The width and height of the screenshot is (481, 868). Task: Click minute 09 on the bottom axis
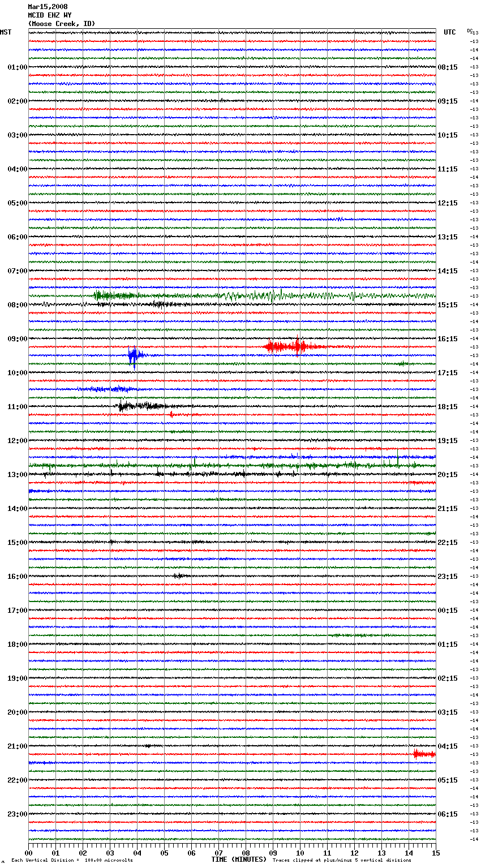point(273,853)
